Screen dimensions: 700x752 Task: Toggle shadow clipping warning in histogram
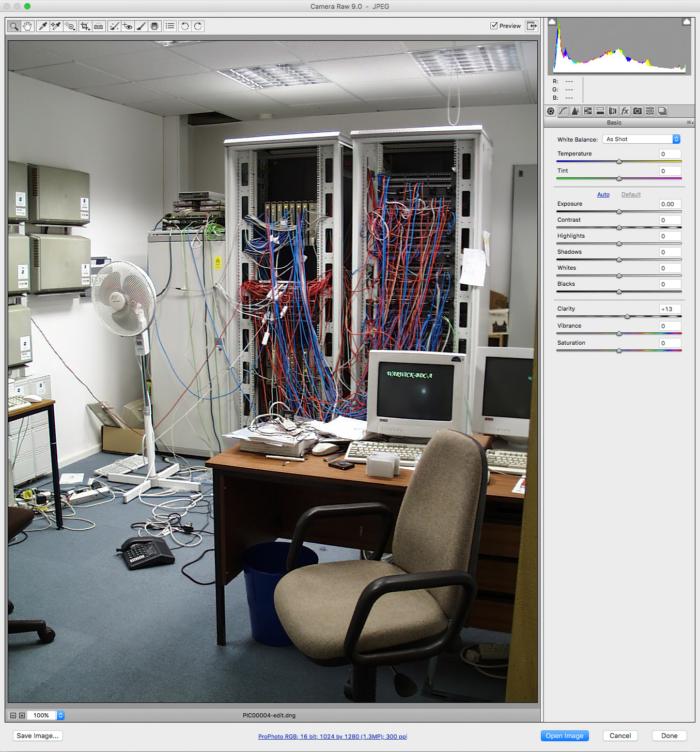(x=552, y=22)
